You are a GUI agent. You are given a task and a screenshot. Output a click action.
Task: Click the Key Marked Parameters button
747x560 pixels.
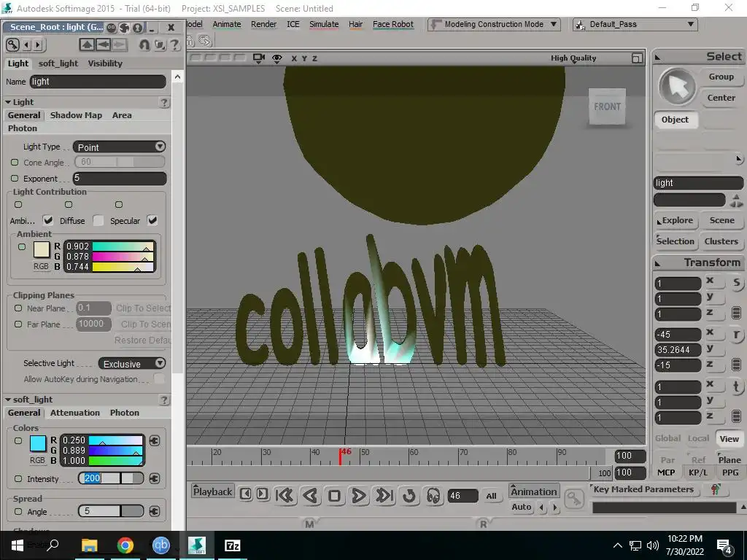pos(643,489)
